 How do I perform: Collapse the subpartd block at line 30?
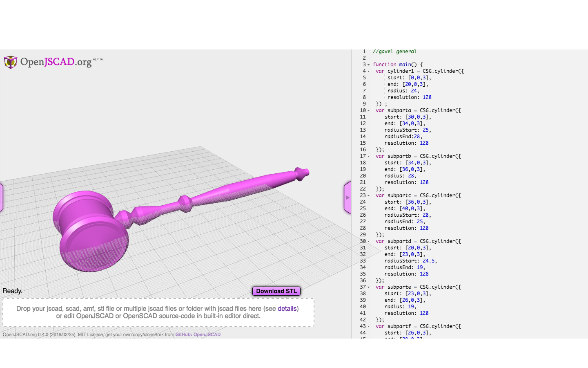(368, 241)
